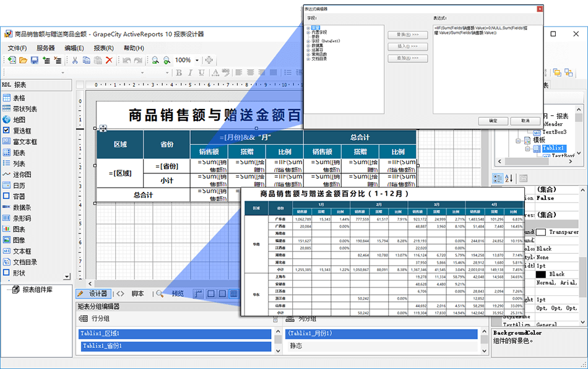Click the categorized properties view icon

pyautogui.click(x=498, y=178)
